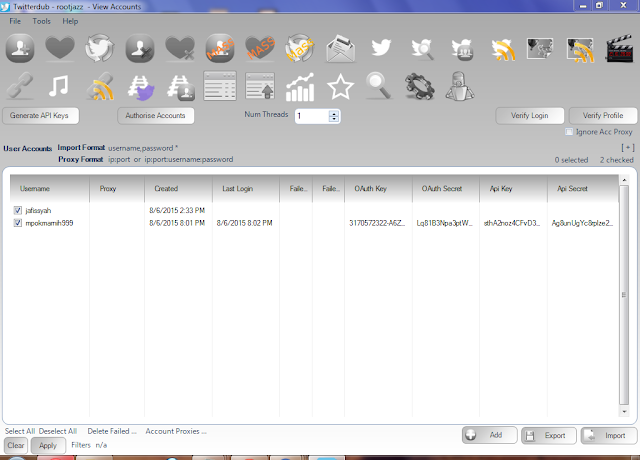
Task: Sort by Last Login column header
Action: click(246, 189)
